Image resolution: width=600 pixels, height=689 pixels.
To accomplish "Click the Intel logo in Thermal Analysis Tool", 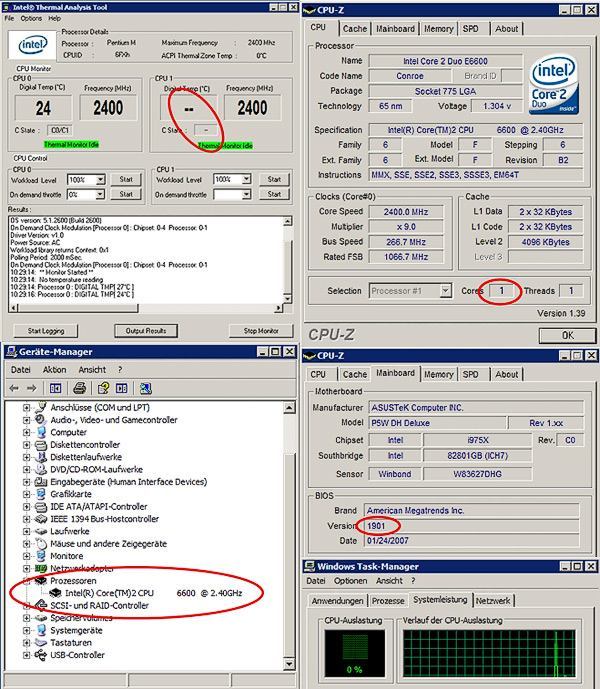I will point(33,45).
